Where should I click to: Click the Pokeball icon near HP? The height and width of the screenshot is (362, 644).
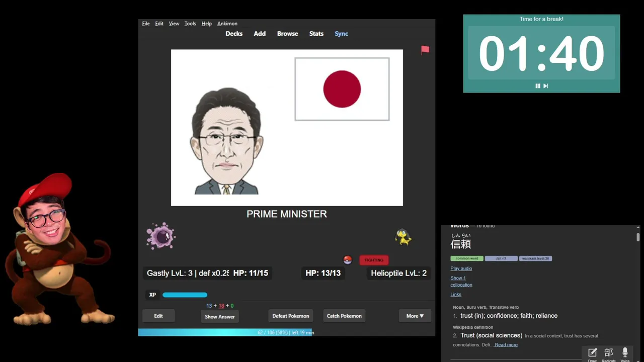point(347,260)
